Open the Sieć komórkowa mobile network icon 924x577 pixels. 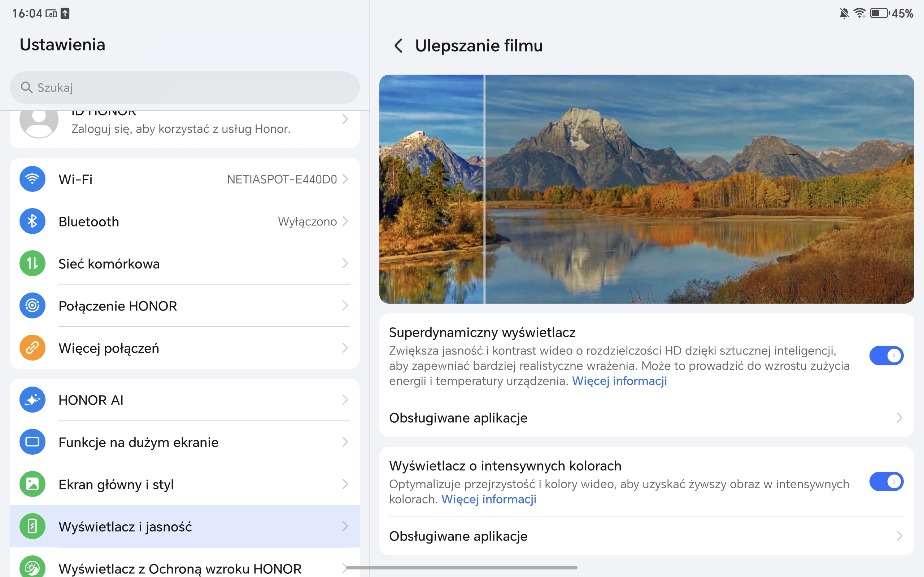pyautogui.click(x=32, y=263)
